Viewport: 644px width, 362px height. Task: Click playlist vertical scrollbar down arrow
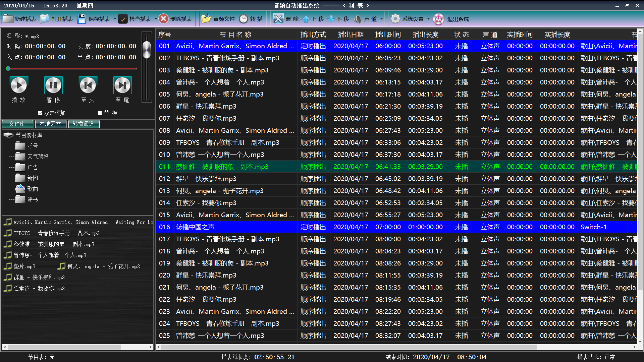(x=640, y=342)
